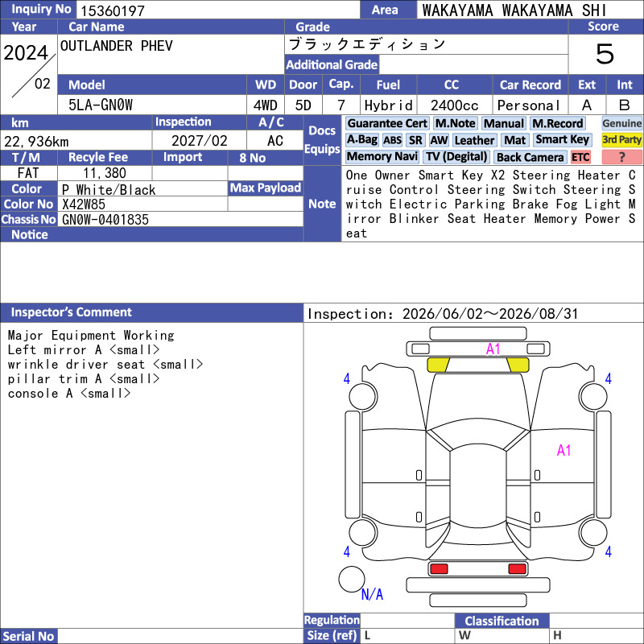This screenshot has height=644, width=644.
Task: Click the Inquiry No value 15360197
Action: (113, 10)
